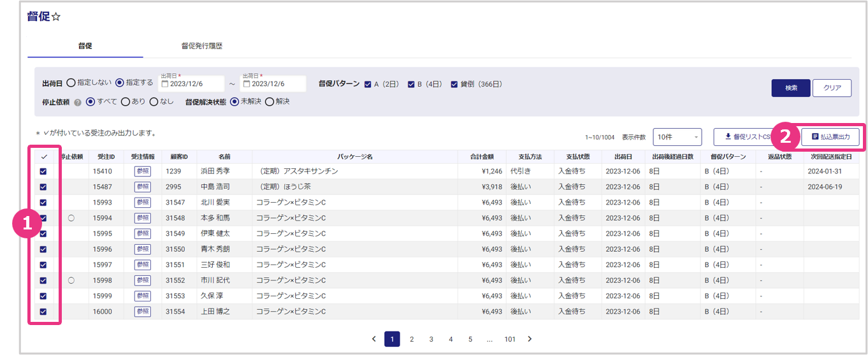
Task: Switch to the 督促発行履歴 tab
Action: tap(201, 47)
